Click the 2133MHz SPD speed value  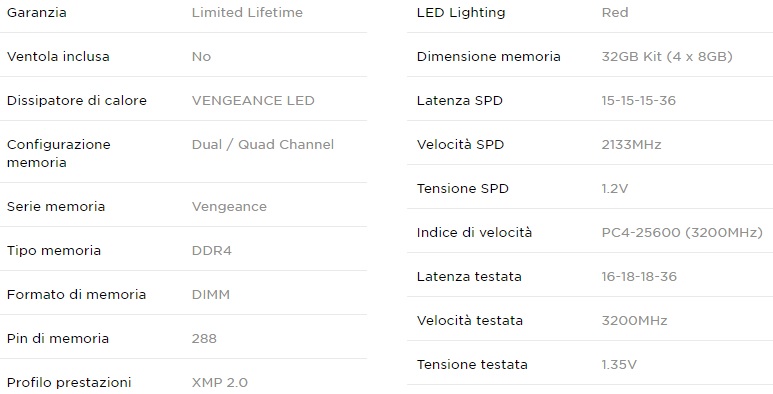coord(631,144)
